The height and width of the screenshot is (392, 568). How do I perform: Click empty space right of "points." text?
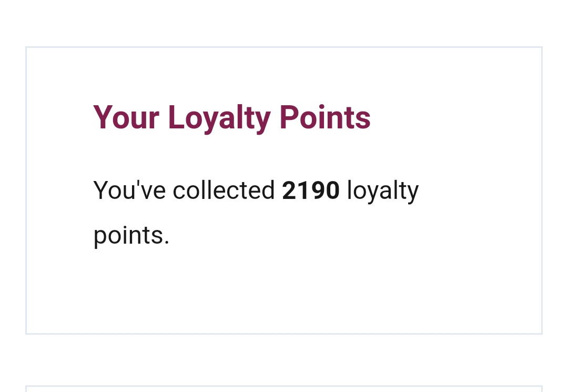(x=342, y=236)
